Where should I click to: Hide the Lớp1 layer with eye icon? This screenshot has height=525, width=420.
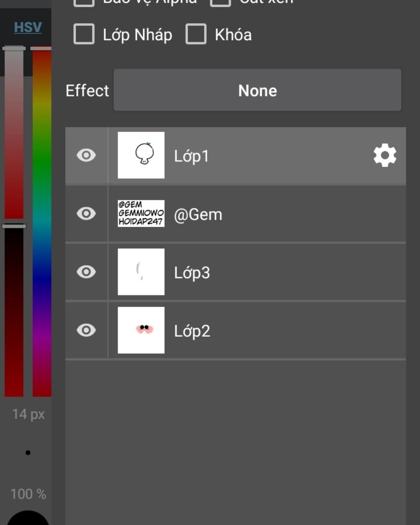[x=86, y=155]
